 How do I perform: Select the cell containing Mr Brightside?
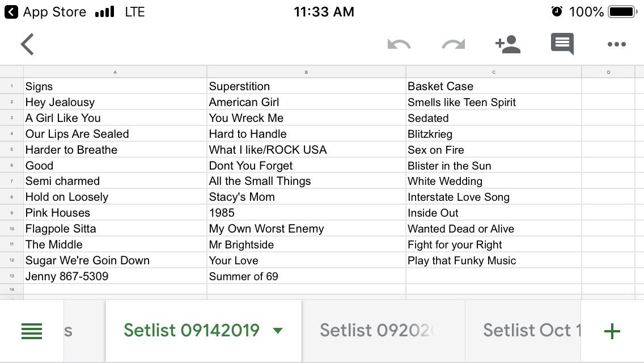[x=306, y=244]
